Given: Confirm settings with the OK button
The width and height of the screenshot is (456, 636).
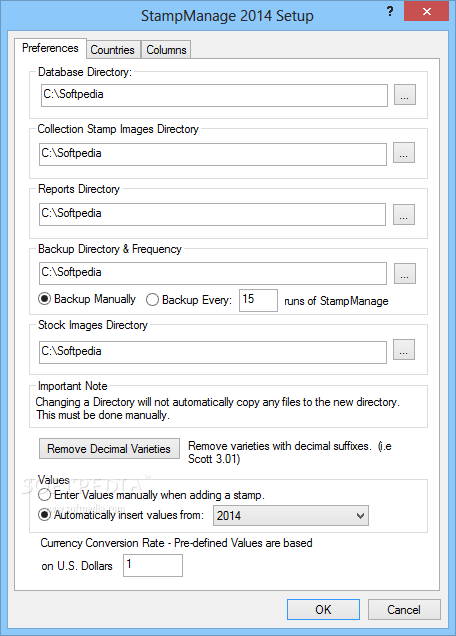Looking at the screenshot, I should [x=323, y=610].
